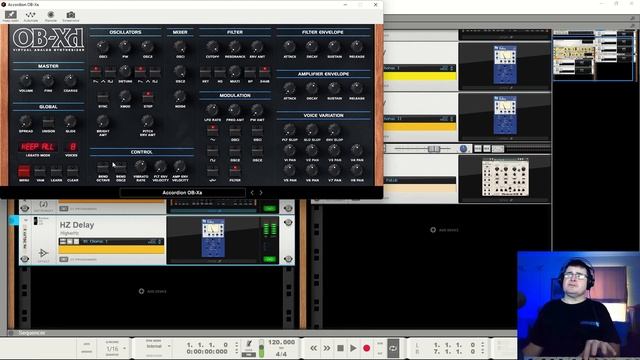640x360 pixels.
Task: Click the Voices number display
Action: tap(72, 147)
